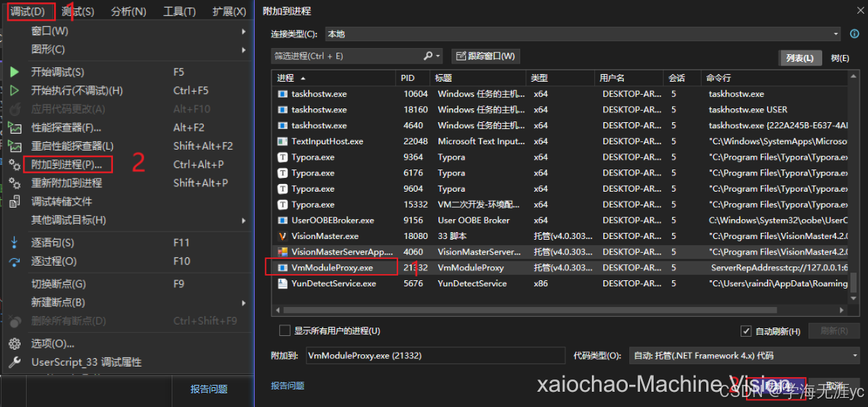Screen dimensions: 868x407
Task: Click the 逐过程 step-over arrow icon
Action: (14, 261)
